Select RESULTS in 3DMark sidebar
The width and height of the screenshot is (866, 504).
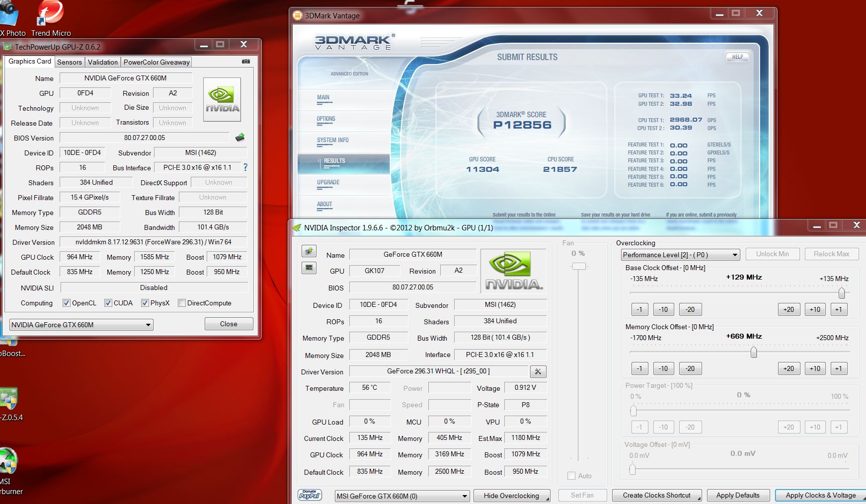(x=343, y=163)
